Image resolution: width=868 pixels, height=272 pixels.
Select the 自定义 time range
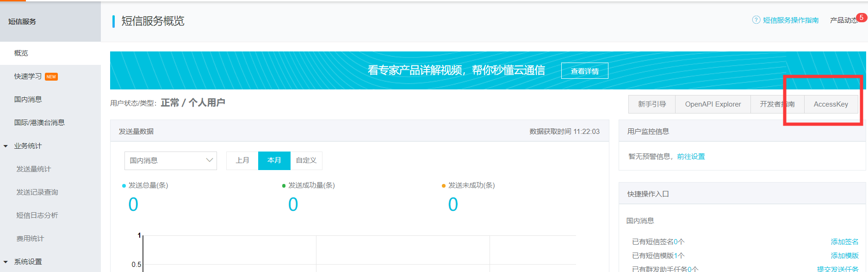[306, 160]
